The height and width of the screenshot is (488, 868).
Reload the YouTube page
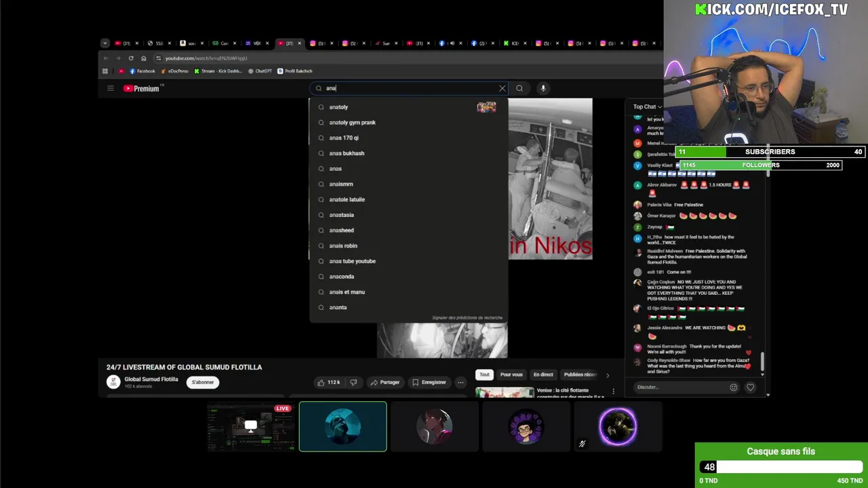pos(131,58)
